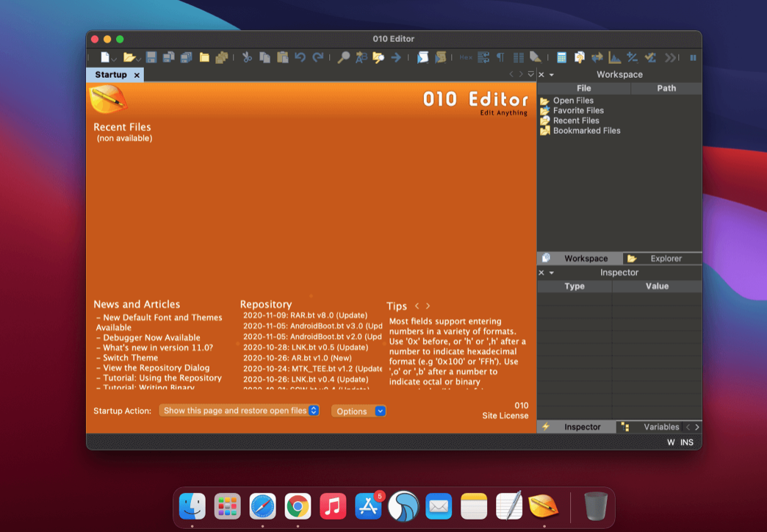
Task: Open Google Chrome from the Dock
Action: click(297, 506)
